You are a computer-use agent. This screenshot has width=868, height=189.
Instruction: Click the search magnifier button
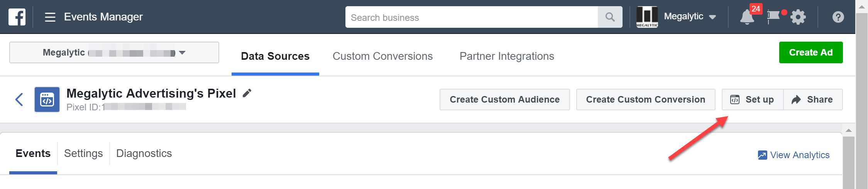610,17
